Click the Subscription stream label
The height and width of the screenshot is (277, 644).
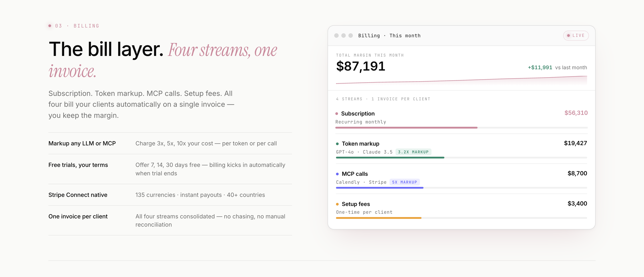click(358, 114)
